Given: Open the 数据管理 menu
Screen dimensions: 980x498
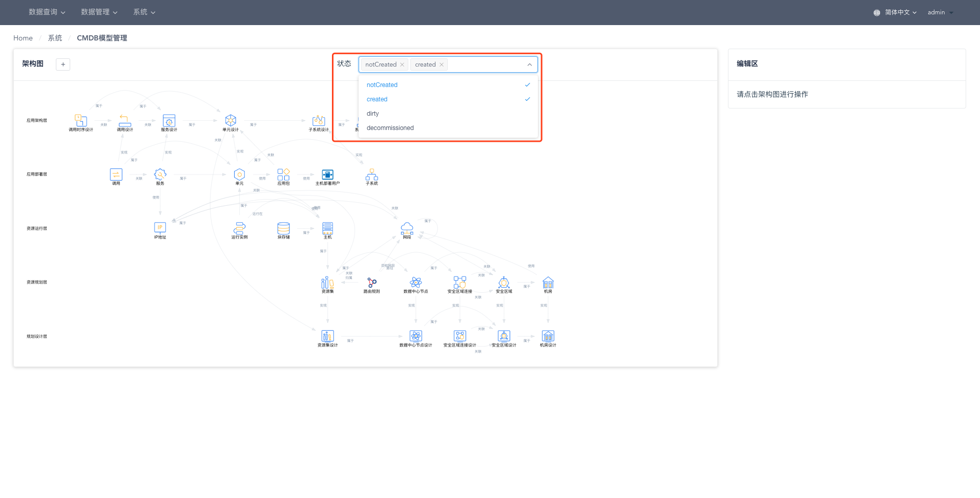Looking at the screenshot, I should coord(99,12).
